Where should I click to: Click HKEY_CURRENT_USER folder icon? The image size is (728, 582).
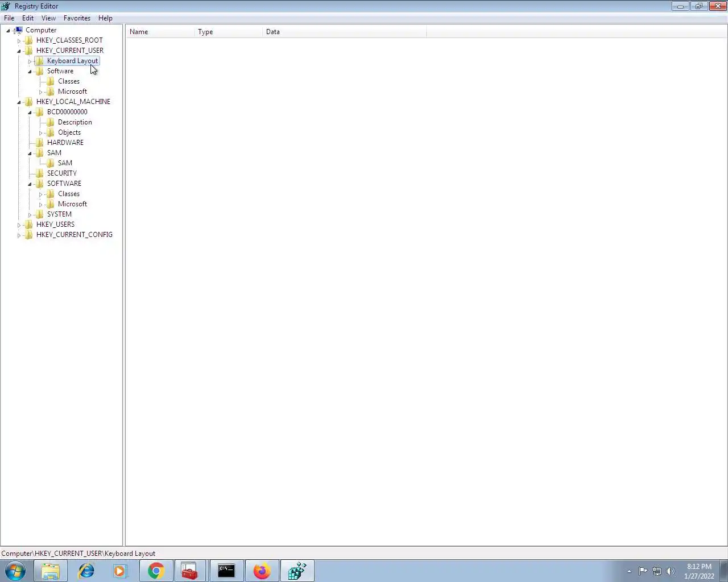pyautogui.click(x=29, y=51)
